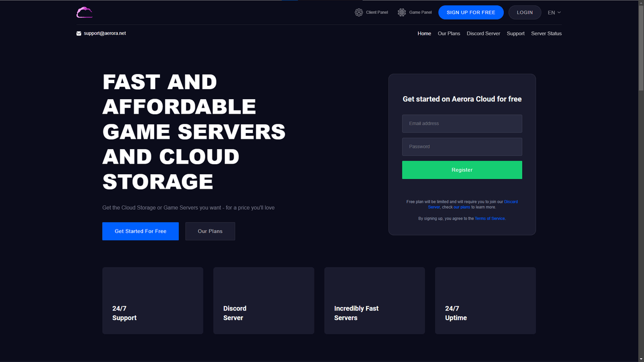Click the green Register button
644x362 pixels.
pos(462,170)
